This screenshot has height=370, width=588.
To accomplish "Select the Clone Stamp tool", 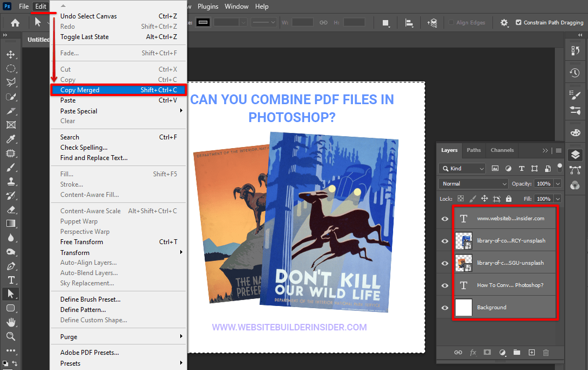I will click(x=11, y=181).
